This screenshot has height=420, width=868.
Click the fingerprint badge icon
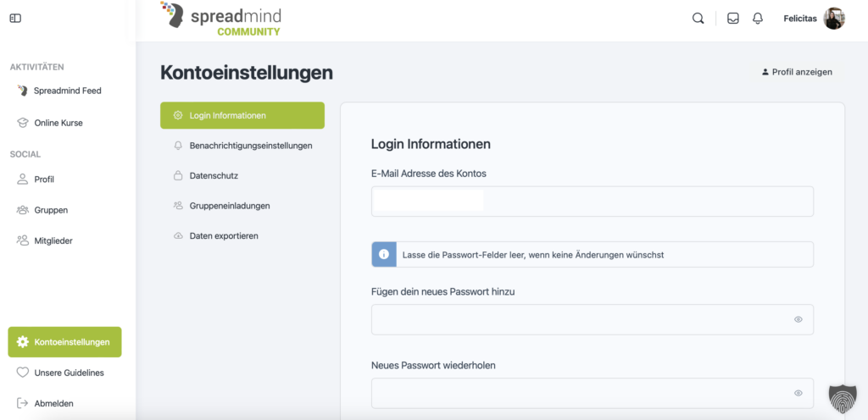point(843,396)
